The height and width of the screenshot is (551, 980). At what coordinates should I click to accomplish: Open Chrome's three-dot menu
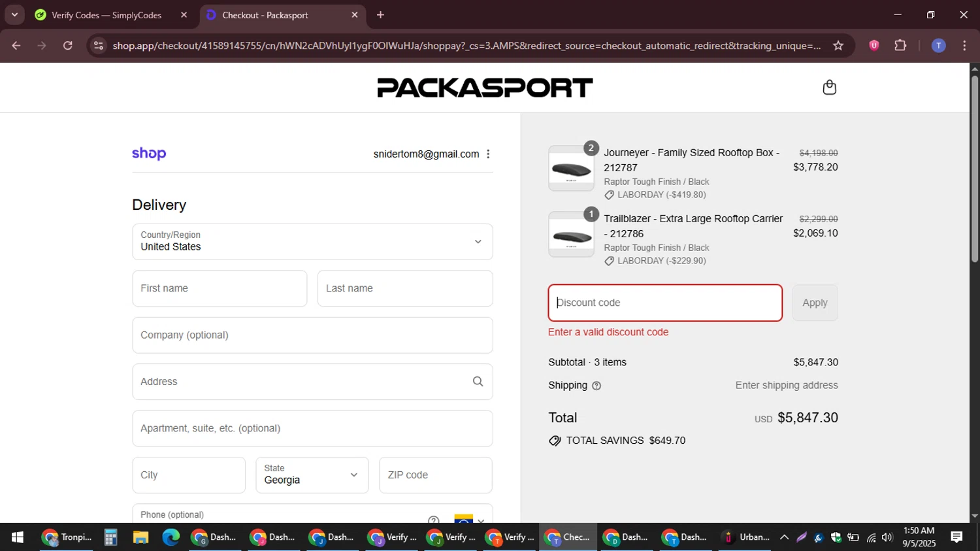[964, 46]
